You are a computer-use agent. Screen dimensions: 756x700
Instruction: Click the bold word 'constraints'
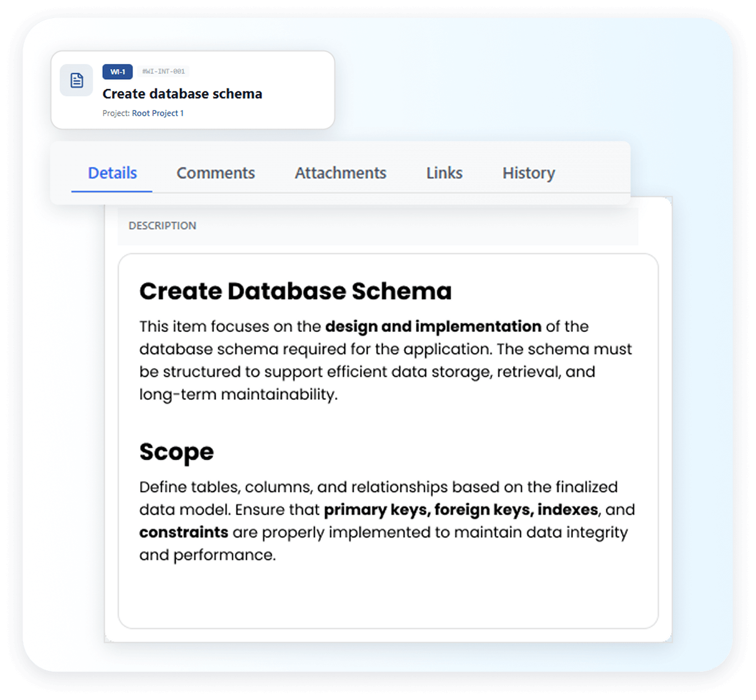tap(184, 532)
